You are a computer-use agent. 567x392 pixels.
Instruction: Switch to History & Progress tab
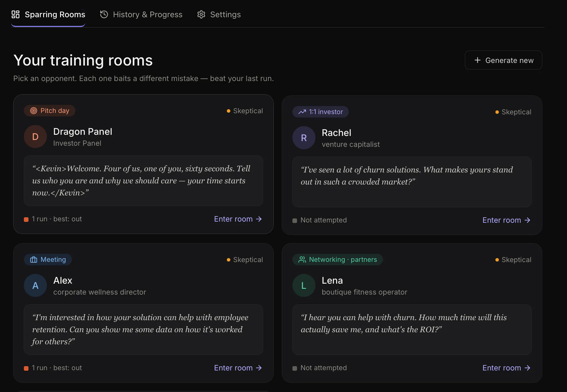coord(141,14)
